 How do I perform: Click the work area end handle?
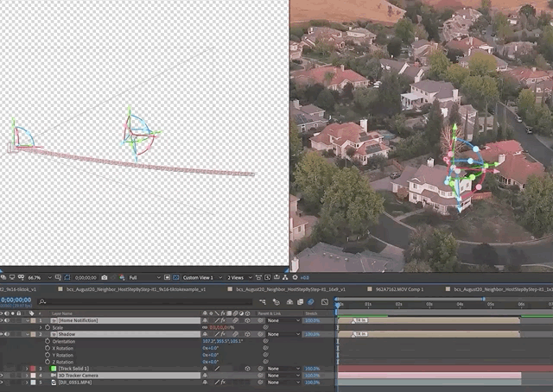tap(484, 299)
